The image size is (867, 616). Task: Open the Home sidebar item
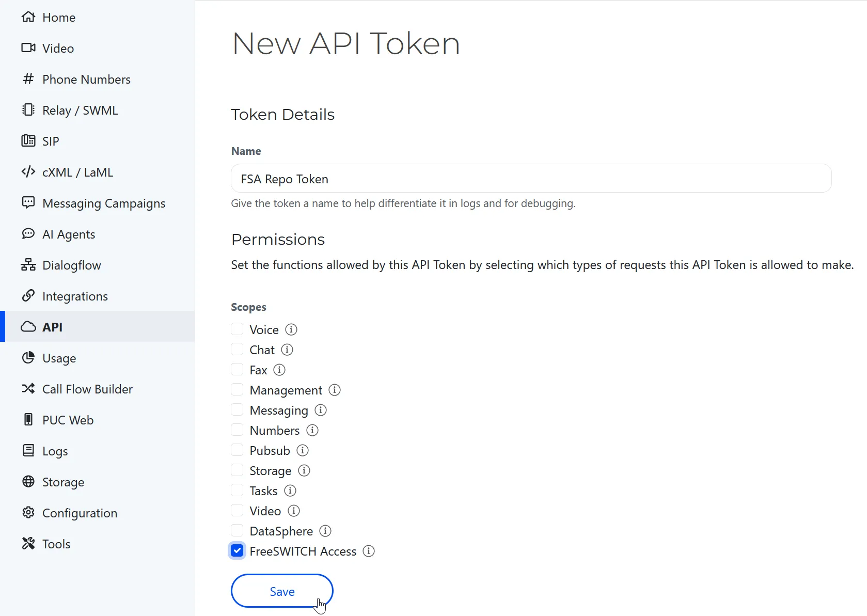pos(98,17)
